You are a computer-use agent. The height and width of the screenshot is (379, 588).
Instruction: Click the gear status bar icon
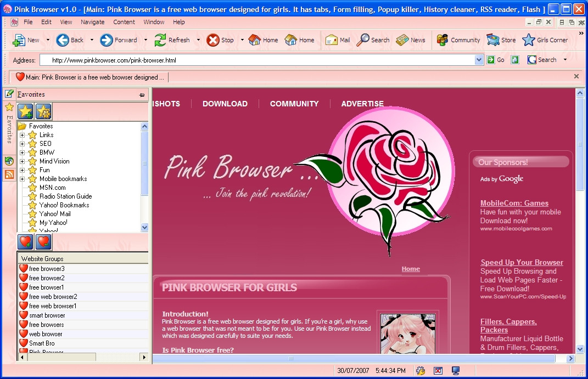click(421, 371)
